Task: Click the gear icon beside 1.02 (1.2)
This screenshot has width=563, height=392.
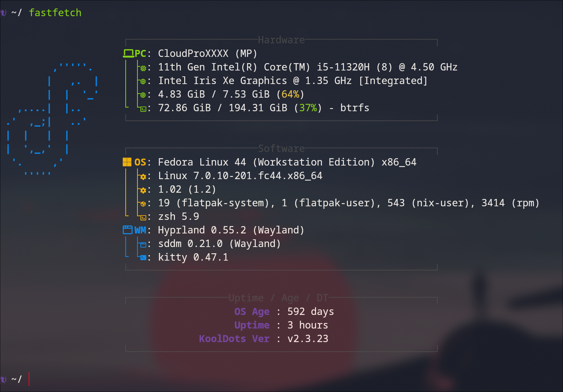Action: (x=143, y=190)
